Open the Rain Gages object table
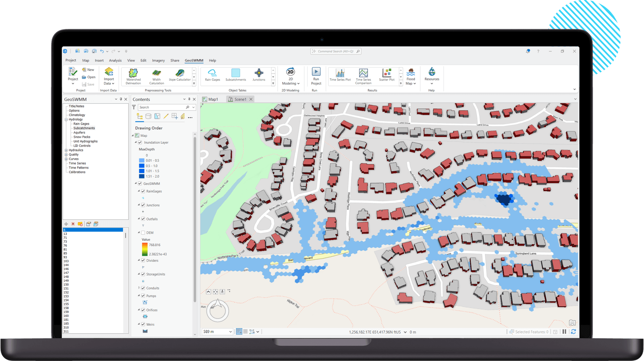The height and width of the screenshot is (361, 644). (x=212, y=75)
